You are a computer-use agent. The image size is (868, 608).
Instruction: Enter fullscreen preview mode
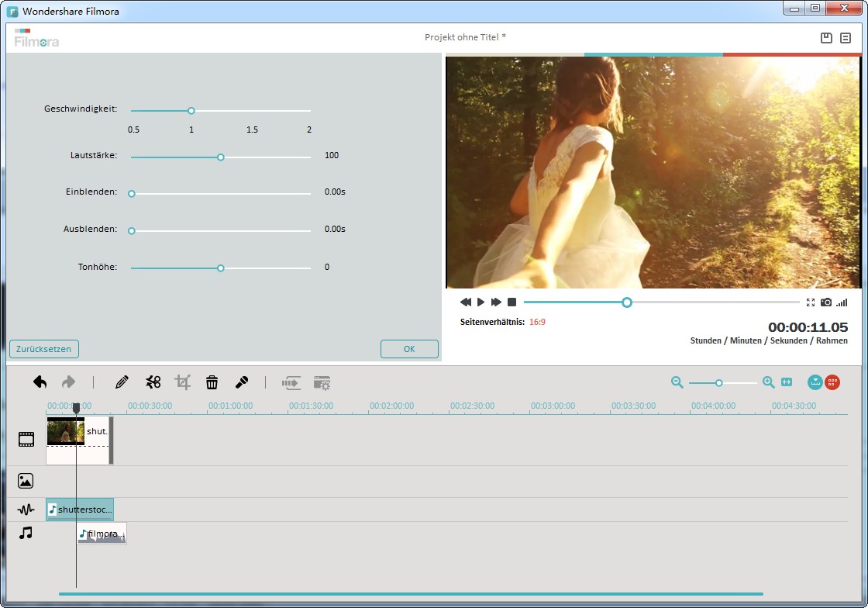coord(811,302)
